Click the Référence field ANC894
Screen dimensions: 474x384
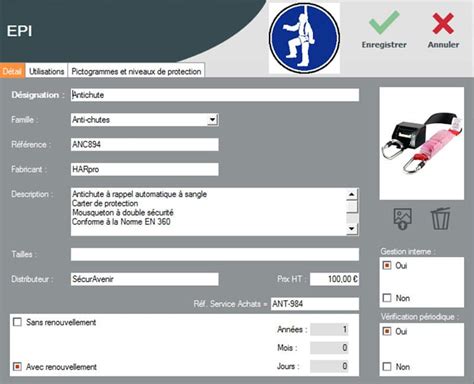145,145
